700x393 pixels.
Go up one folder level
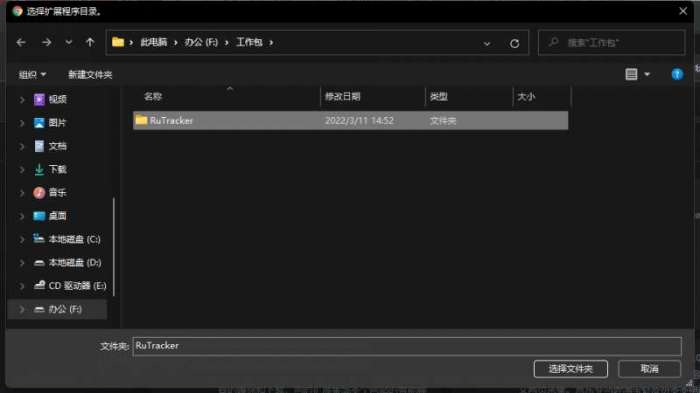[x=90, y=42]
